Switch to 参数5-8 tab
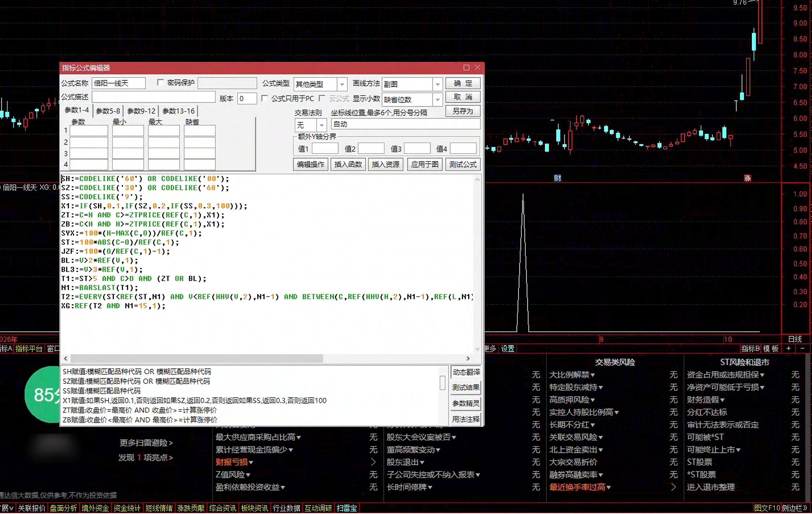Screen dimensions: 812x514 tap(108, 111)
